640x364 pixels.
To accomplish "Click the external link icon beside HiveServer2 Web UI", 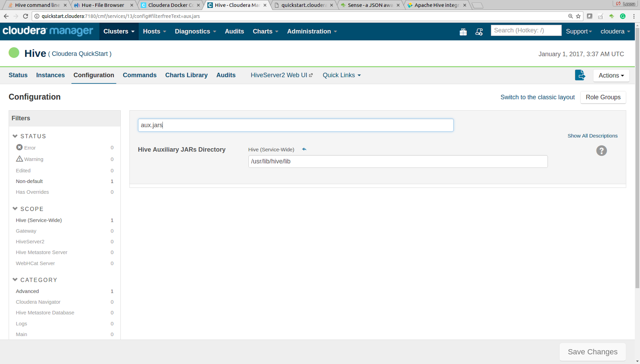I will (311, 75).
